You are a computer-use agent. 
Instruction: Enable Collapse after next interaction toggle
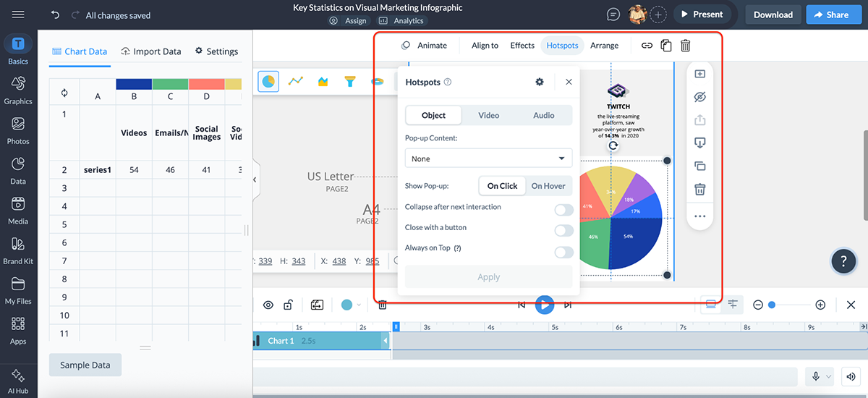[563, 210]
